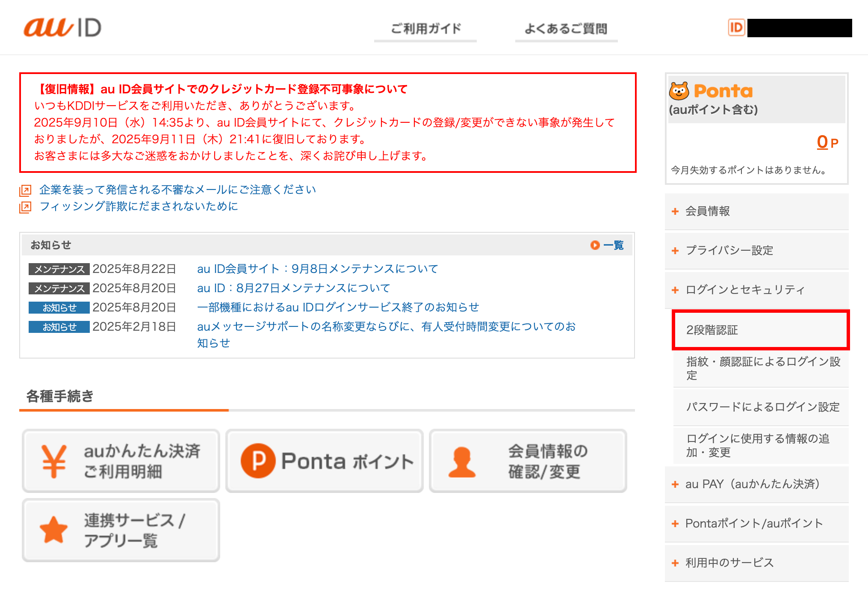
Task: Click the Ponta mascot icon
Action: pos(679,91)
